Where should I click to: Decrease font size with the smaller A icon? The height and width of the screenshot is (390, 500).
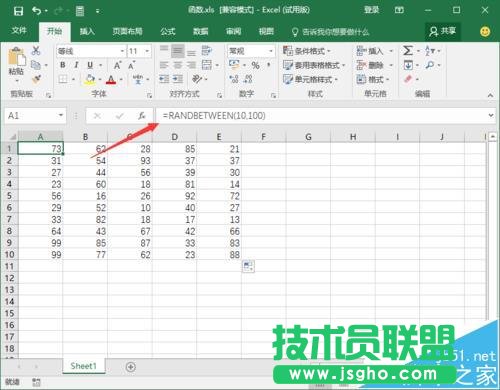(131, 65)
